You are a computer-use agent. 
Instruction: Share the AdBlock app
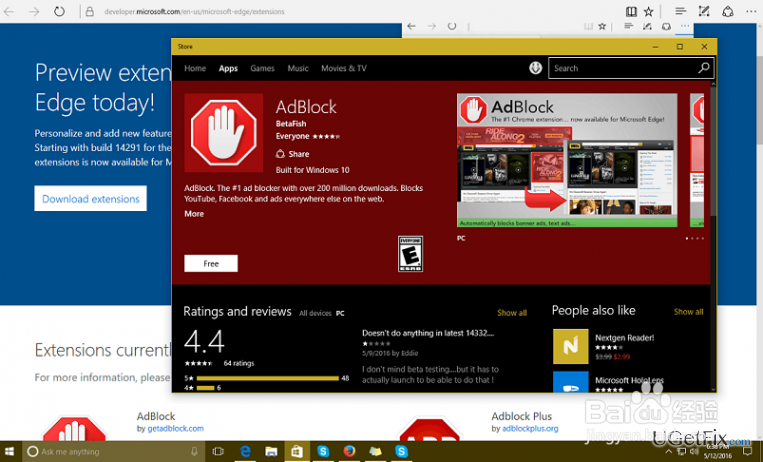pos(292,154)
